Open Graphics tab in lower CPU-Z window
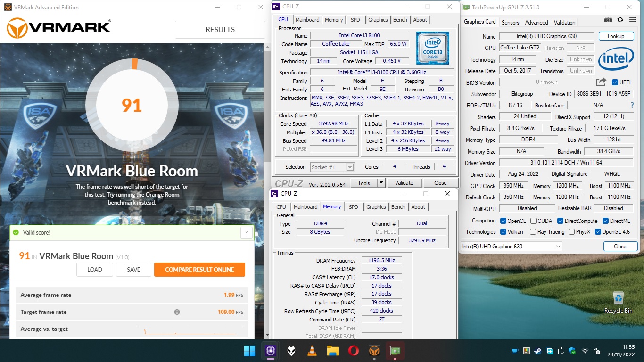Image resolution: width=644 pixels, height=362 pixels. click(x=376, y=207)
